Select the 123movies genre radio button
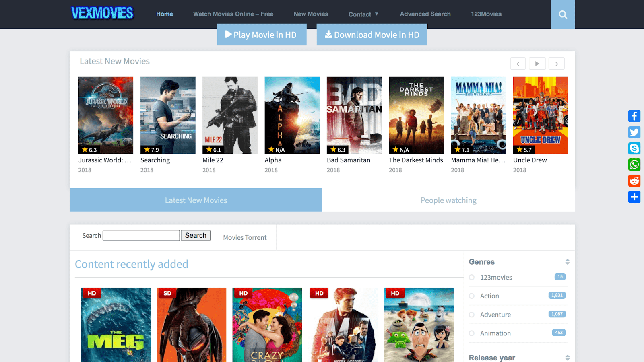 click(x=472, y=278)
